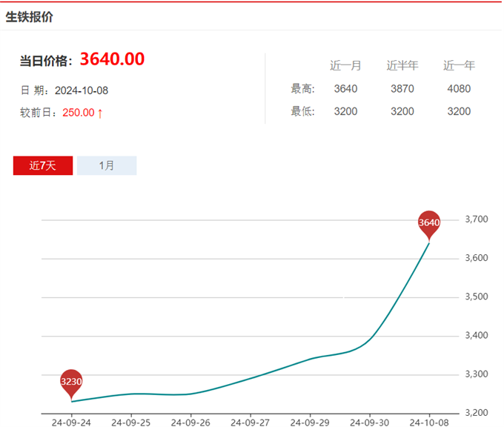Click the 3,500 y-axis label
Screen dimensions: 504x427
(475, 297)
